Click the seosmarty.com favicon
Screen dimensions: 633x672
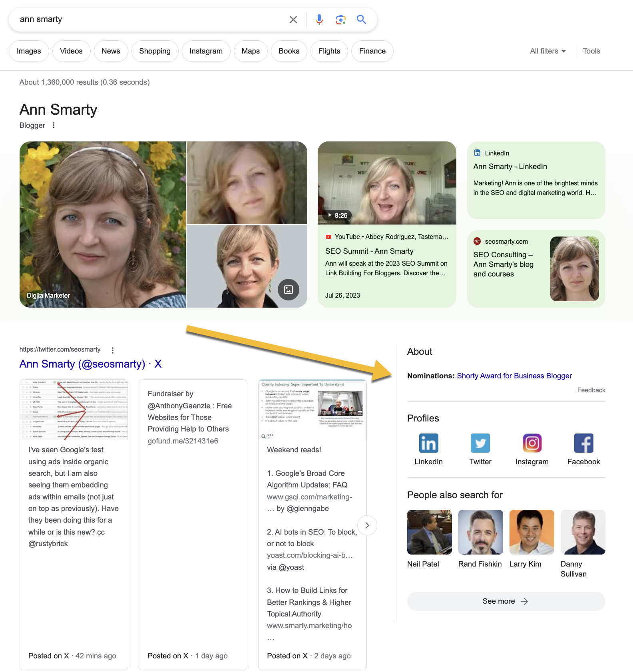tap(477, 241)
